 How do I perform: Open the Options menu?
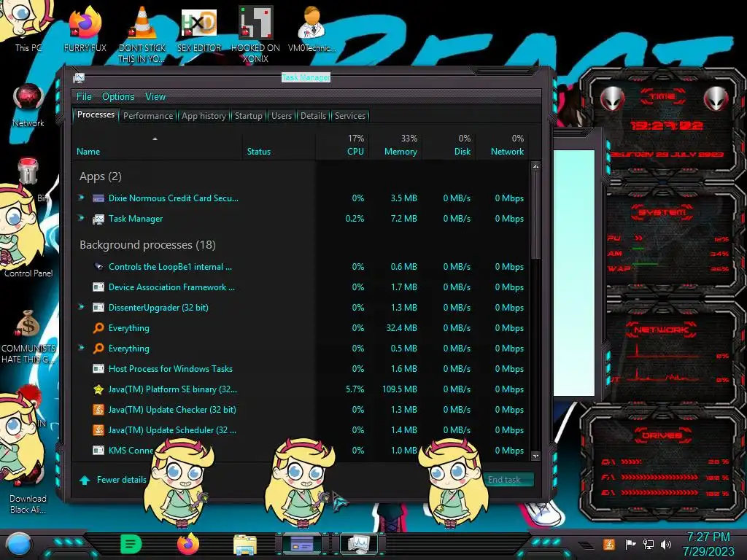coord(118,97)
